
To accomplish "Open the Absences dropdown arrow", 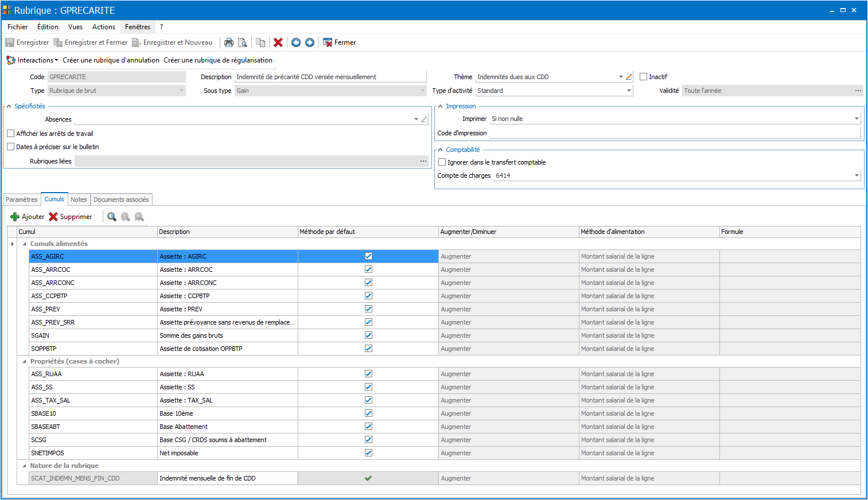I will (416, 119).
